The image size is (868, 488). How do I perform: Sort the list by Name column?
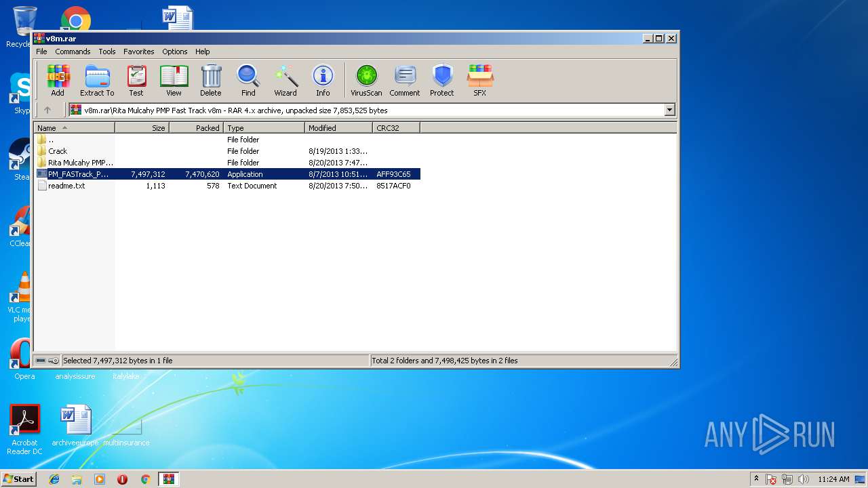[x=75, y=127]
